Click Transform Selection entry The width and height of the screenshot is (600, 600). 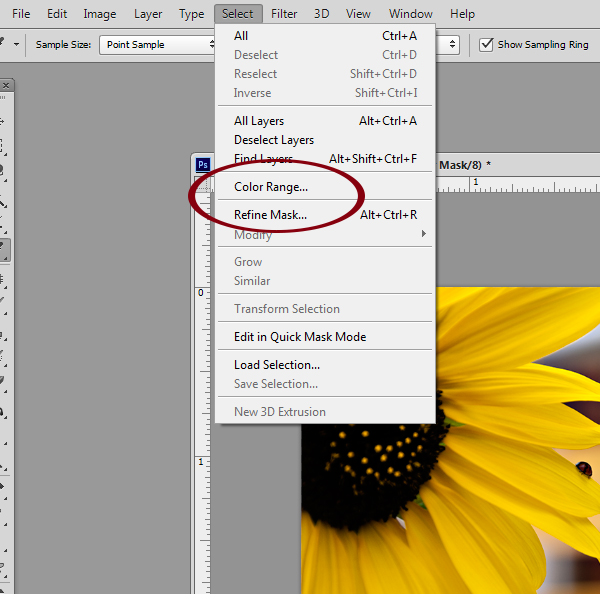click(x=325, y=309)
